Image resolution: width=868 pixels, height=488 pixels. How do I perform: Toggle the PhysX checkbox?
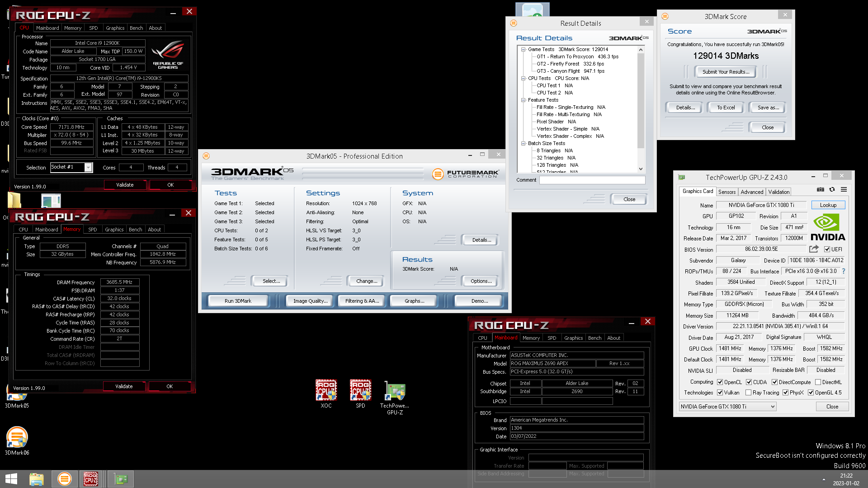point(785,393)
